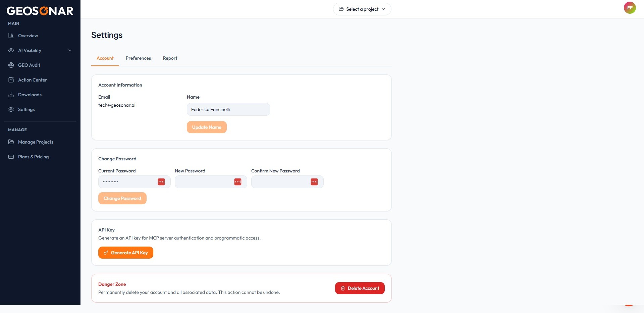Click the key icon on Generate API Key
Image resolution: width=644 pixels, height=313 pixels.
pyautogui.click(x=106, y=253)
